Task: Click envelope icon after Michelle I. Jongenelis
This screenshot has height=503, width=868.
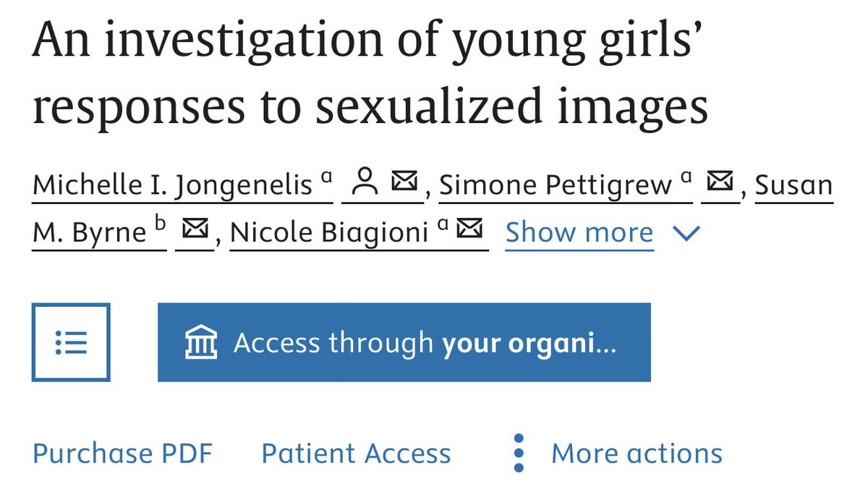Action: (x=406, y=184)
